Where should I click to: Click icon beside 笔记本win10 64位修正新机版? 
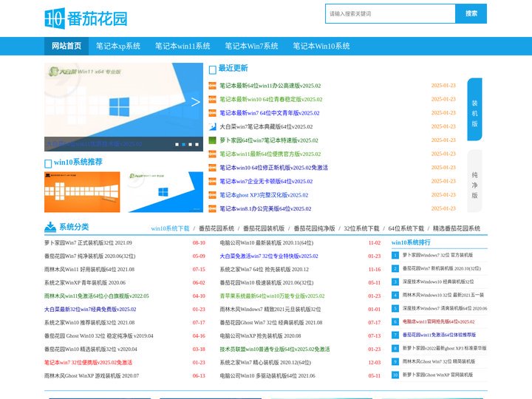click(212, 168)
